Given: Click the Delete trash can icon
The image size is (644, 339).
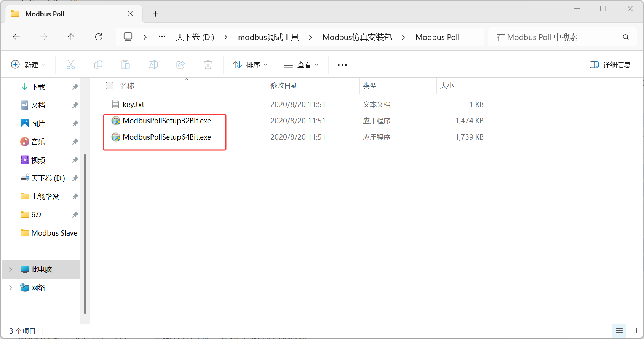Looking at the screenshot, I should tap(208, 65).
